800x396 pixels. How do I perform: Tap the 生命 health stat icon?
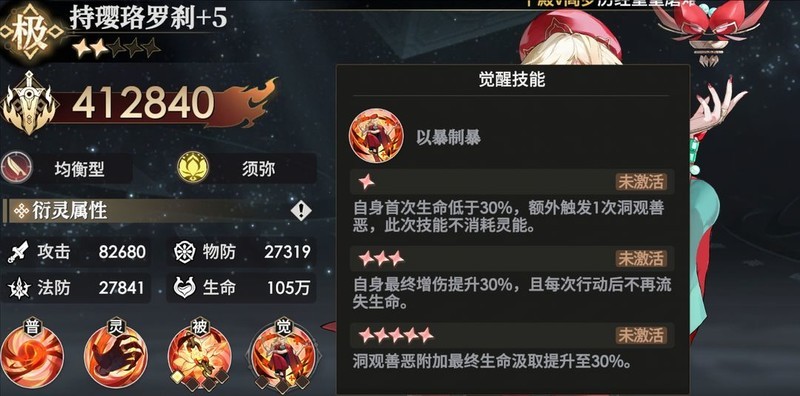(184, 288)
